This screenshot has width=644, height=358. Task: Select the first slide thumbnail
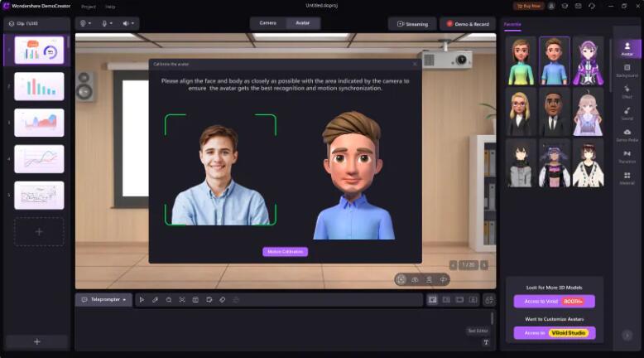(39, 51)
